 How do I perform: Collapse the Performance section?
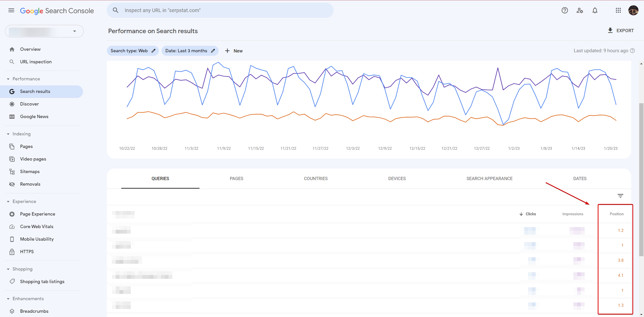8,79
